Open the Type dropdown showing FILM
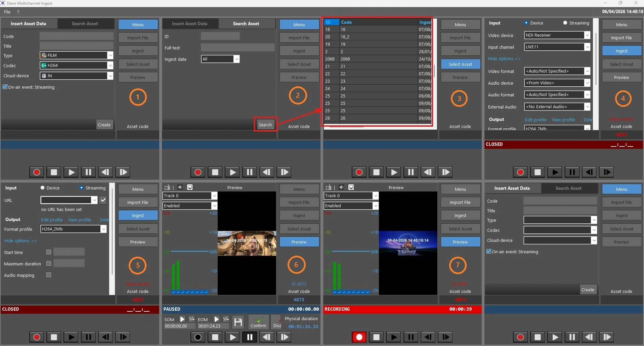Viewport: 644px width, 346px height. click(110, 55)
